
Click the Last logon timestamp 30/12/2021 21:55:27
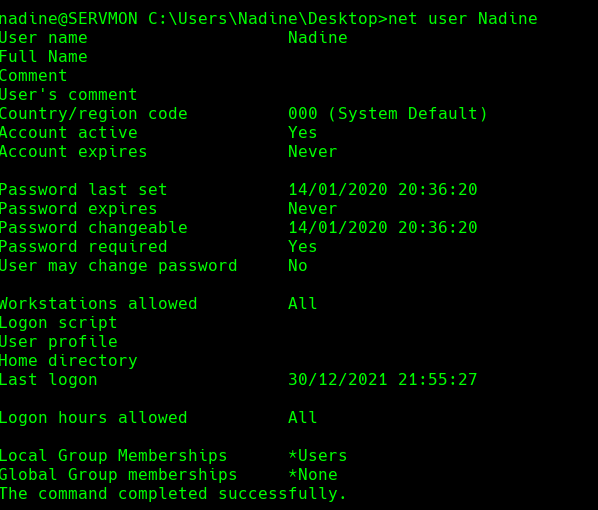coord(383,380)
